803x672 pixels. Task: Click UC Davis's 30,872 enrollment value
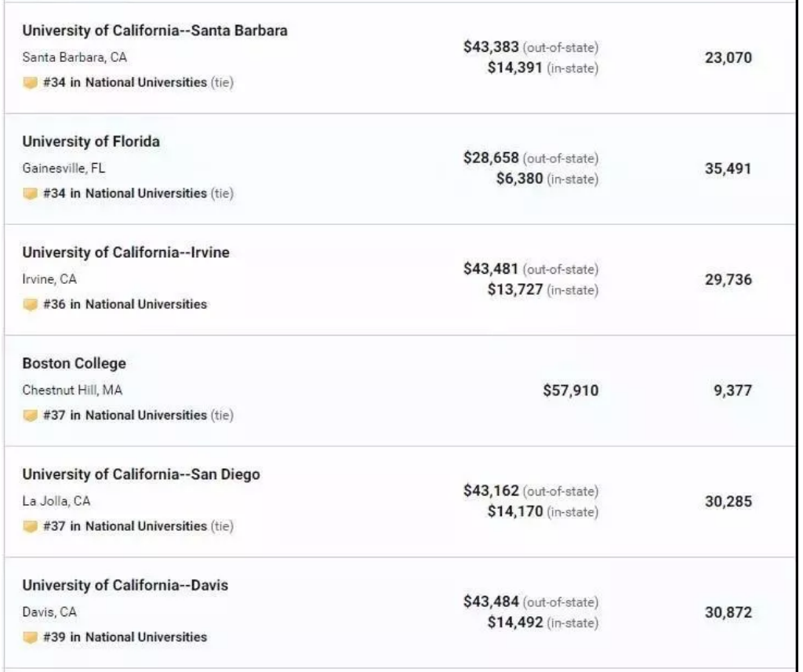tap(728, 612)
